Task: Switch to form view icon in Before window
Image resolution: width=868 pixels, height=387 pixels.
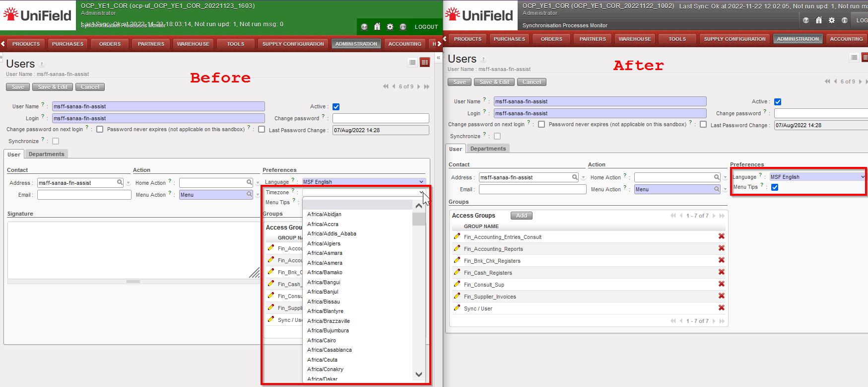Action: pos(425,62)
